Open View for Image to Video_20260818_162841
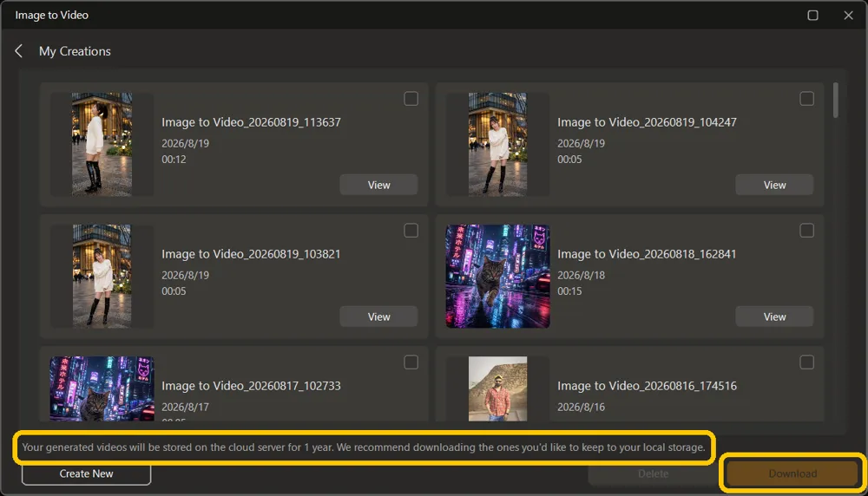 pyautogui.click(x=774, y=317)
